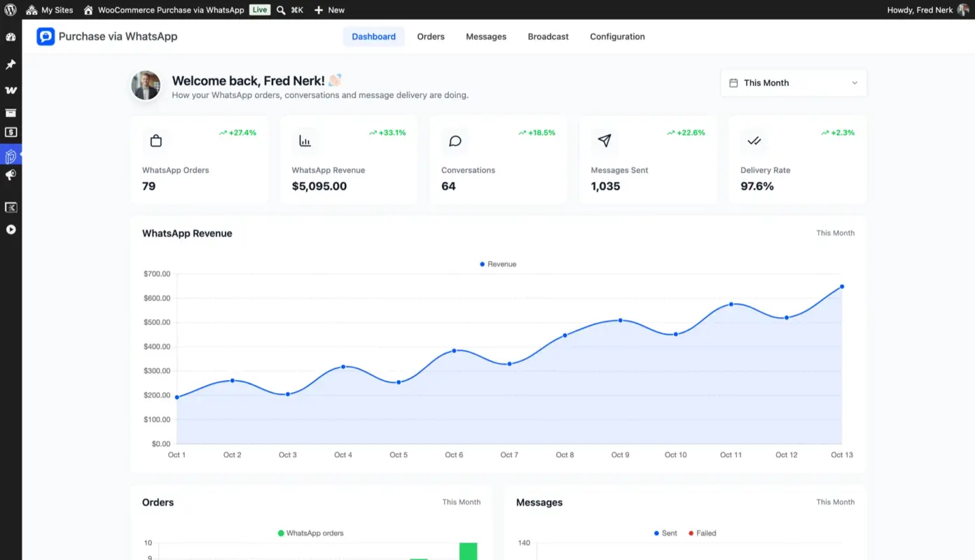Open the This Month date range dropdown

point(794,83)
